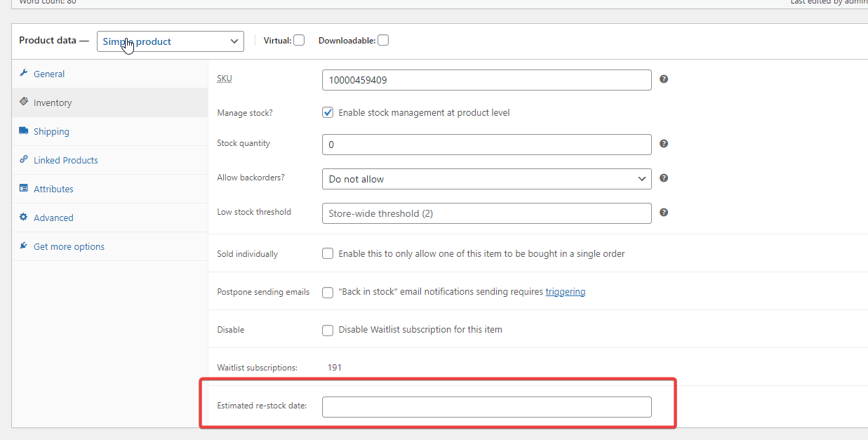The height and width of the screenshot is (440, 868).
Task: Expand the Allow backorders dropdown
Action: click(486, 179)
